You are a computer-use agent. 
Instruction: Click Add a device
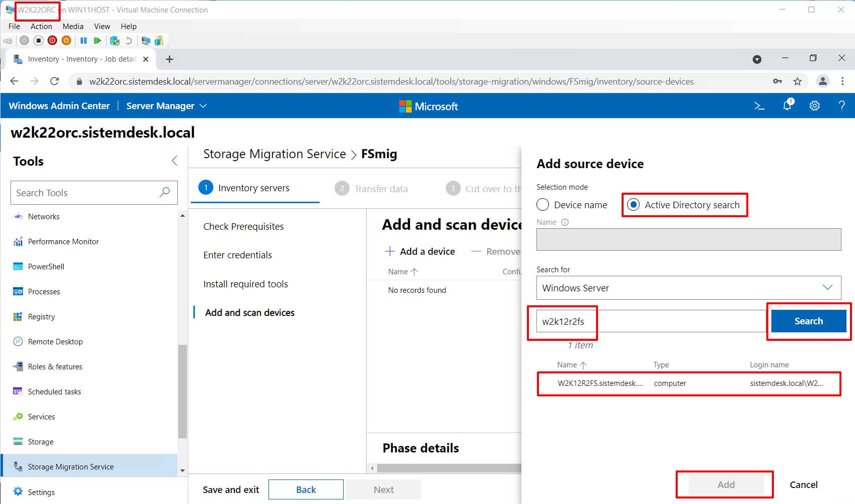click(420, 251)
